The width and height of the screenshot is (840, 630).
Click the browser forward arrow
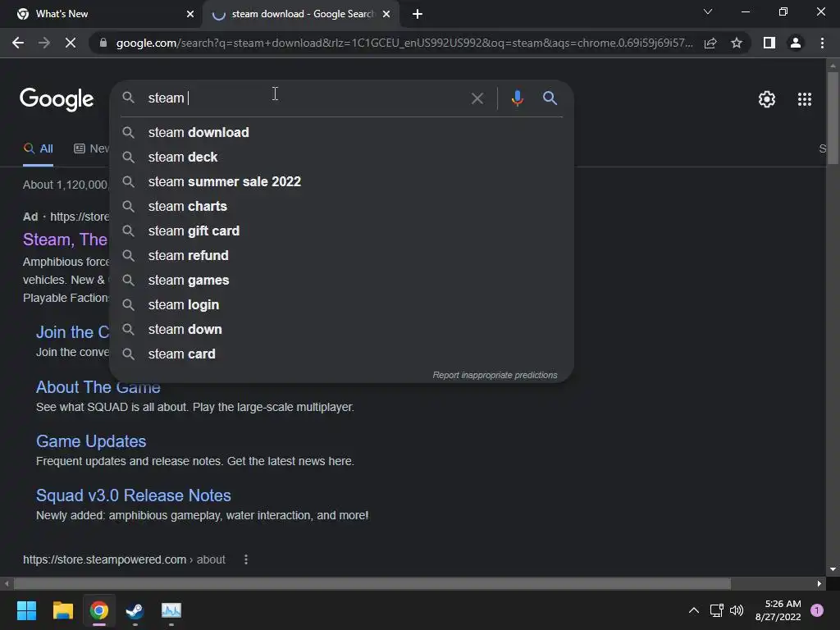tap(44, 43)
